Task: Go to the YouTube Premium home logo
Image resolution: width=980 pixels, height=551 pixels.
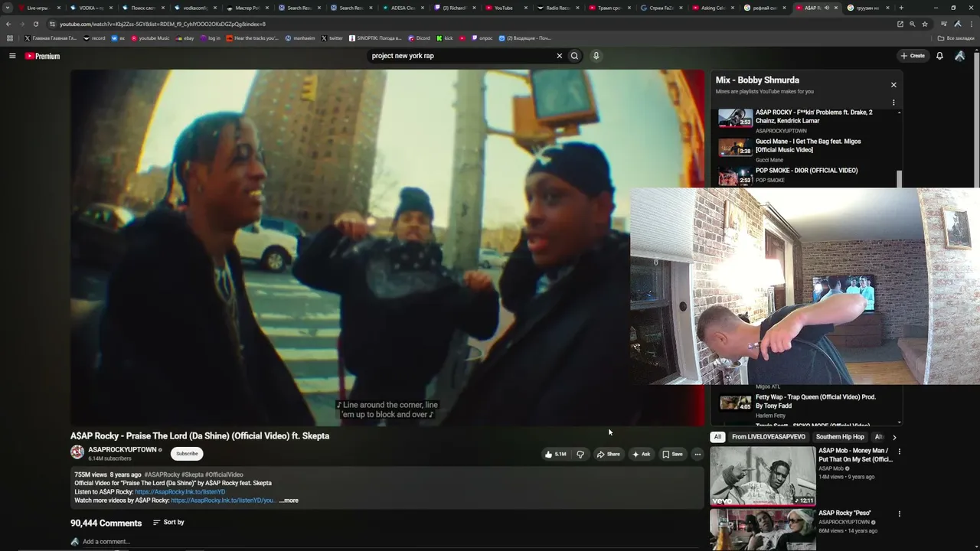Action: tap(42, 56)
